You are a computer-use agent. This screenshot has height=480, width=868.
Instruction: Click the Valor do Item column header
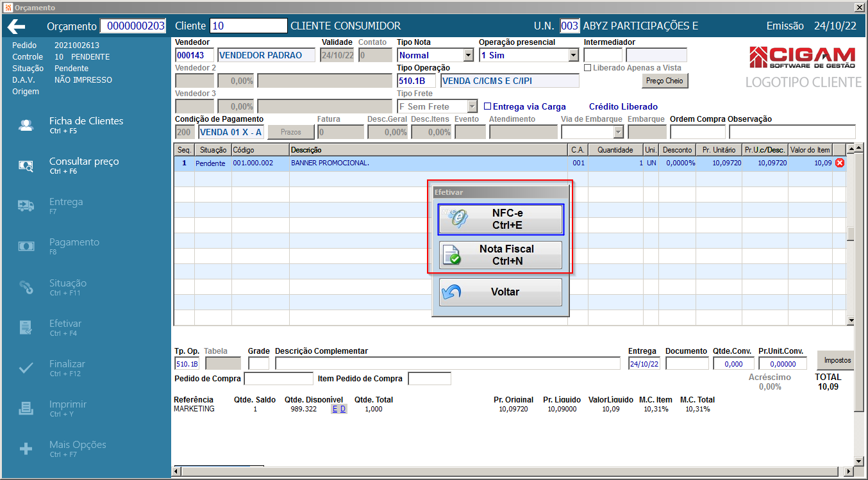(810, 150)
